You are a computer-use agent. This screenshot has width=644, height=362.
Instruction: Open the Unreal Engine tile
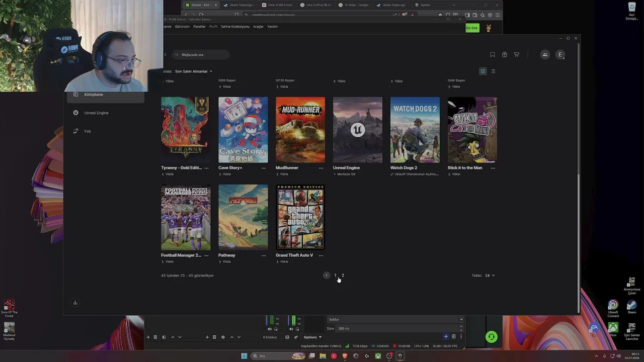[x=358, y=130]
